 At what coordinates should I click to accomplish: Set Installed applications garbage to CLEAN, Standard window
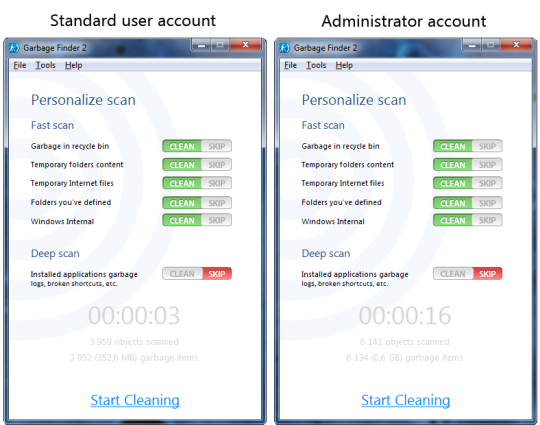[x=182, y=274]
